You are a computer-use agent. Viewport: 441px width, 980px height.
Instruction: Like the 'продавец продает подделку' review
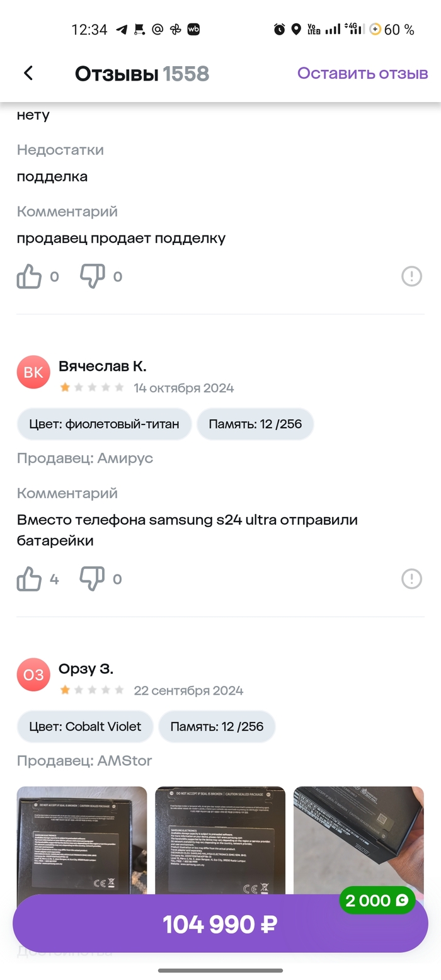click(x=30, y=276)
